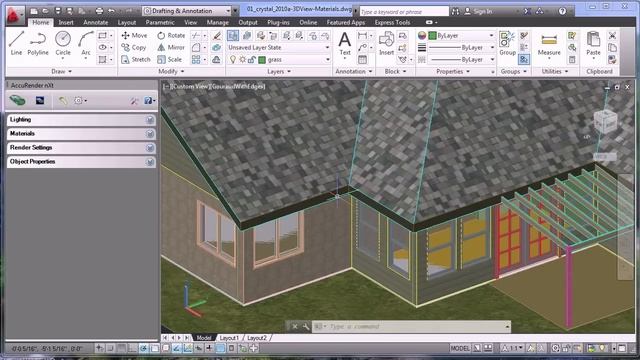Viewport: 640px width, 360px height.
Task: Open Layer Properties manager icon
Action: click(x=233, y=36)
